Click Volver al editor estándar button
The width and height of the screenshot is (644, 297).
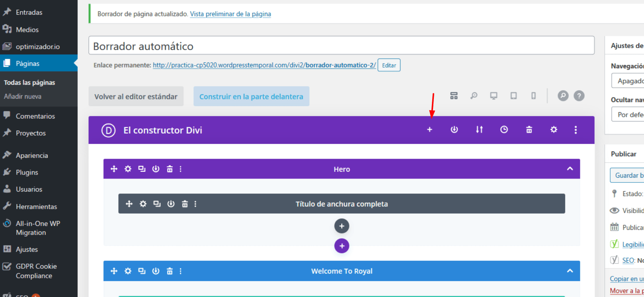click(136, 96)
